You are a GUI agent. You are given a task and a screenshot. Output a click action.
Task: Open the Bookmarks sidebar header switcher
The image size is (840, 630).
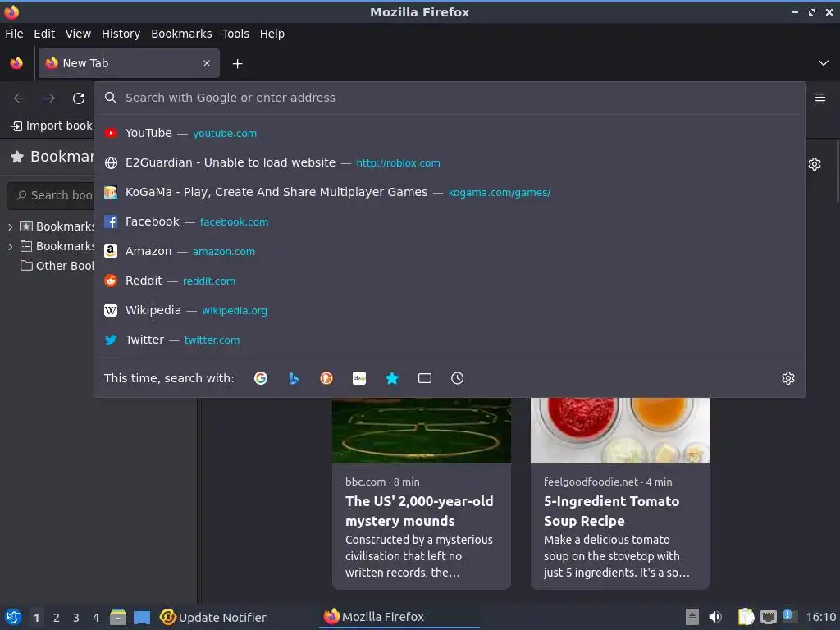click(52, 157)
